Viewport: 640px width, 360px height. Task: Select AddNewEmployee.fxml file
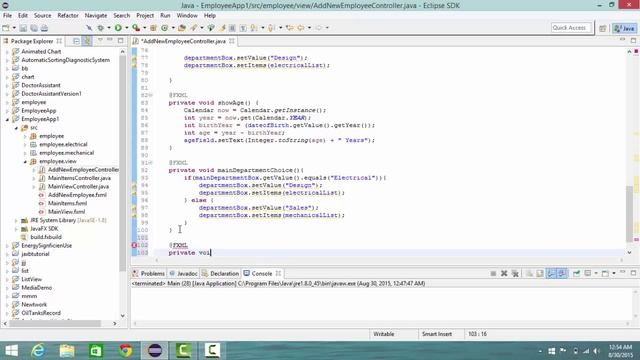pyautogui.click(x=77, y=195)
